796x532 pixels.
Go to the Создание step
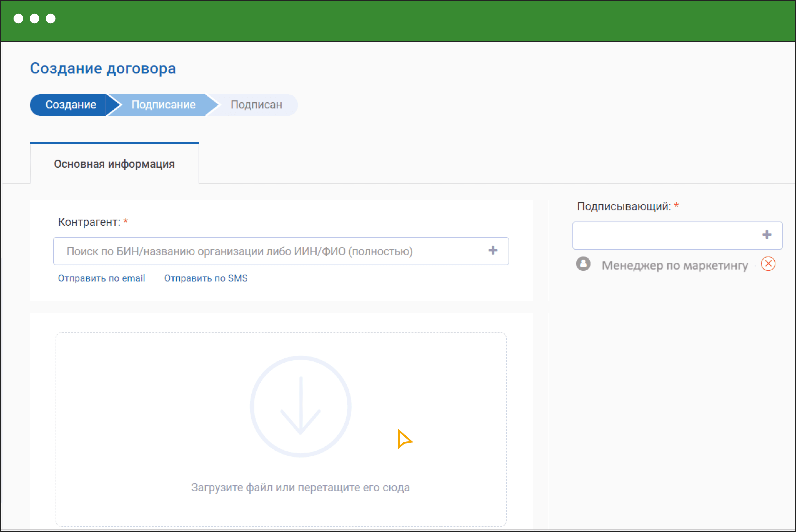71,105
